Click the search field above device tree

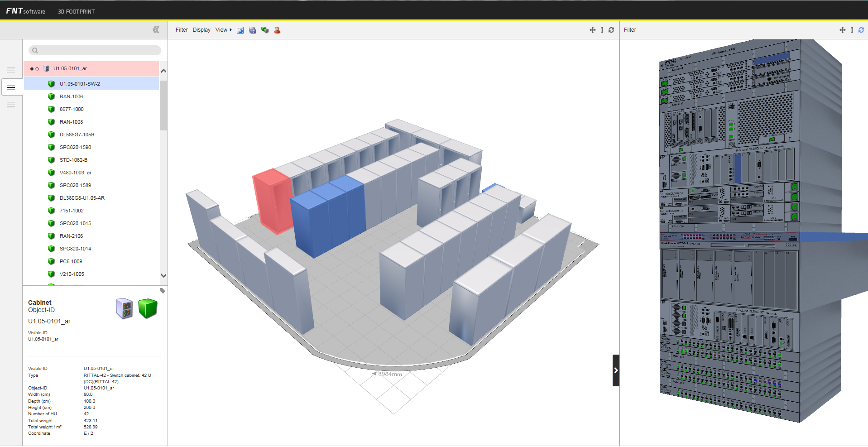point(95,50)
